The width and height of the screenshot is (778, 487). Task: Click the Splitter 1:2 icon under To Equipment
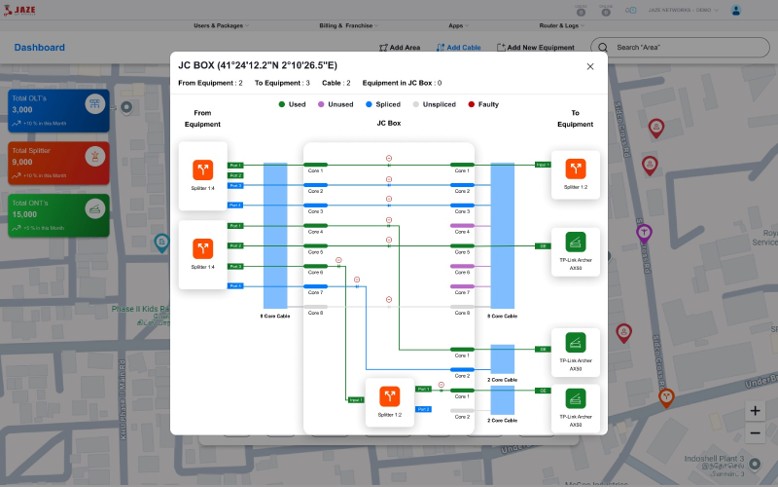(575, 169)
